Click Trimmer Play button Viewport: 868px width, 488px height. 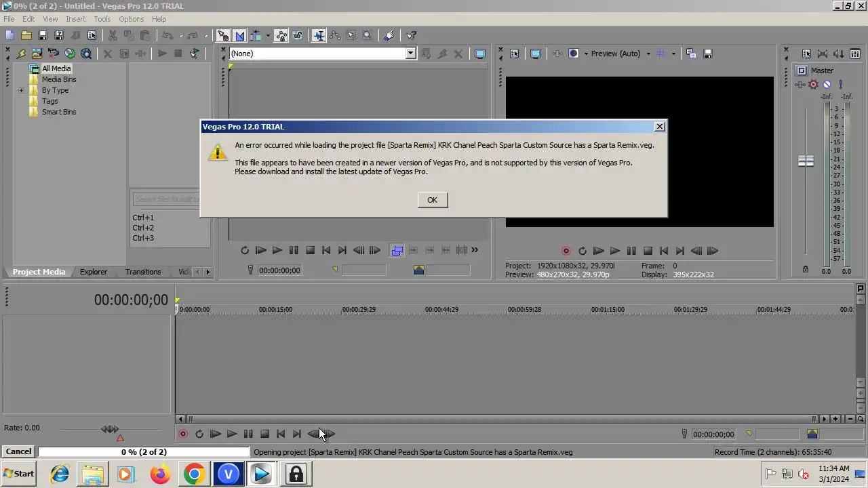pos(277,251)
